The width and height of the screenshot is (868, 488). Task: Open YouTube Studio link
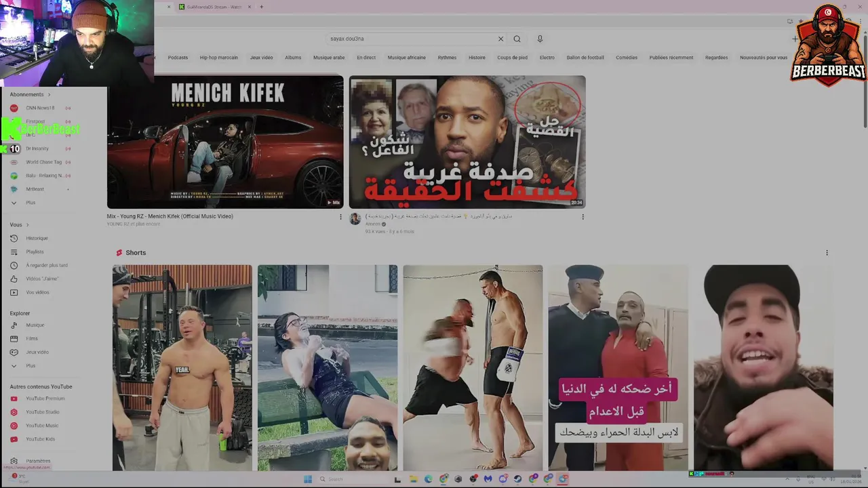pyautogui.click(x=43, y=412)
